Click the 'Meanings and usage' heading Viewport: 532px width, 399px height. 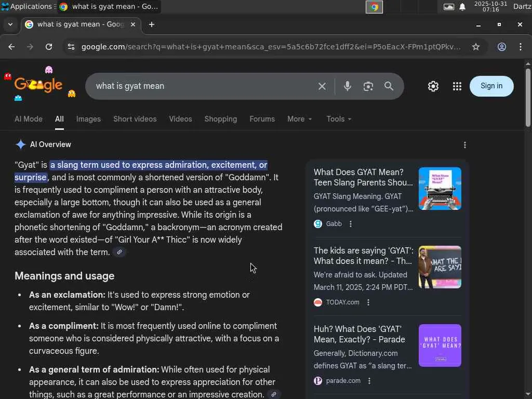click(64, 276)
